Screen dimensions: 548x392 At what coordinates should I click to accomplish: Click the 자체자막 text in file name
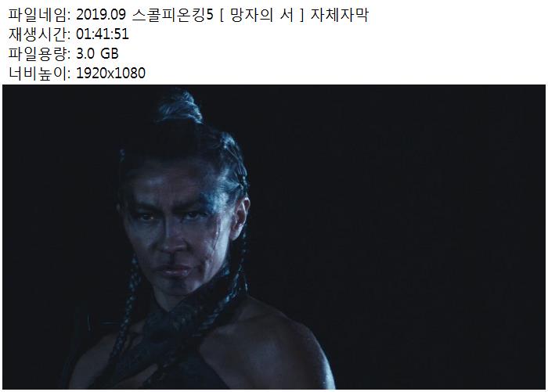339,15
